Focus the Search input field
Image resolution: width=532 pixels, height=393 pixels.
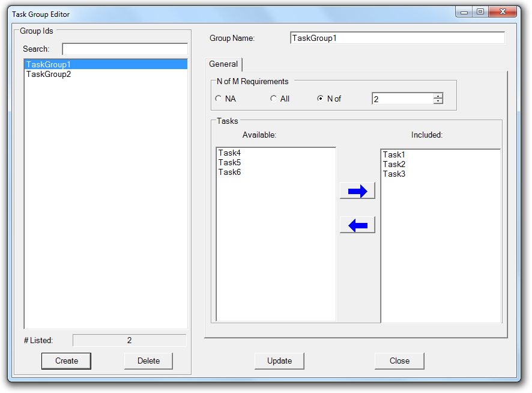(x=124, y=49)
